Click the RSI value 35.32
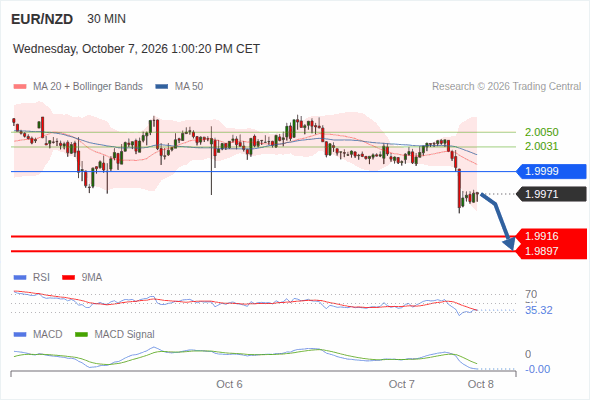The image size is (590, 400). (539, 310)
